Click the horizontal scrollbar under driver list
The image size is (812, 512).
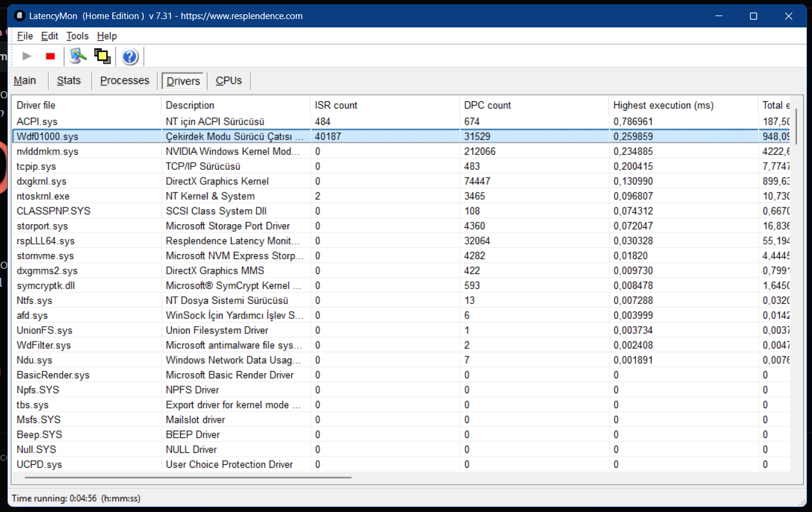pyautogui.click(x=189, y=477)
